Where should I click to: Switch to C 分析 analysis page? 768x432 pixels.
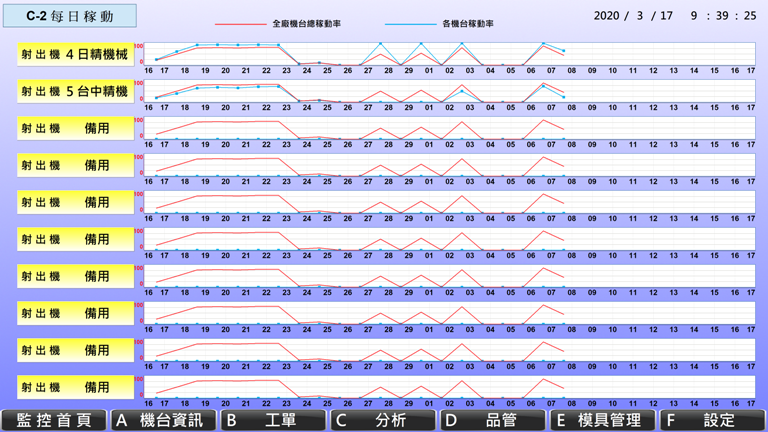(x=382, y=420)
